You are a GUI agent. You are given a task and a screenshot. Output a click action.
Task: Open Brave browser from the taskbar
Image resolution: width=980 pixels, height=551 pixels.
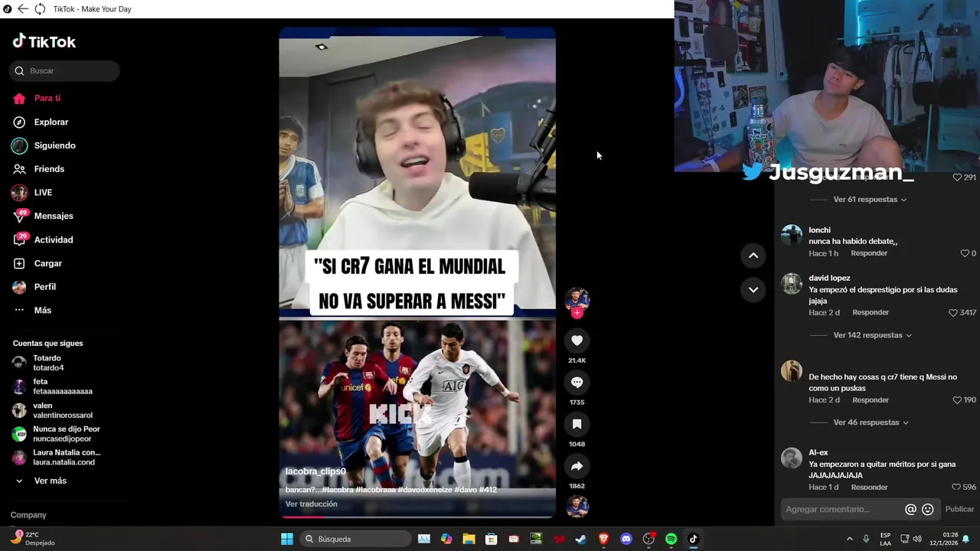(x=603, y=539)
